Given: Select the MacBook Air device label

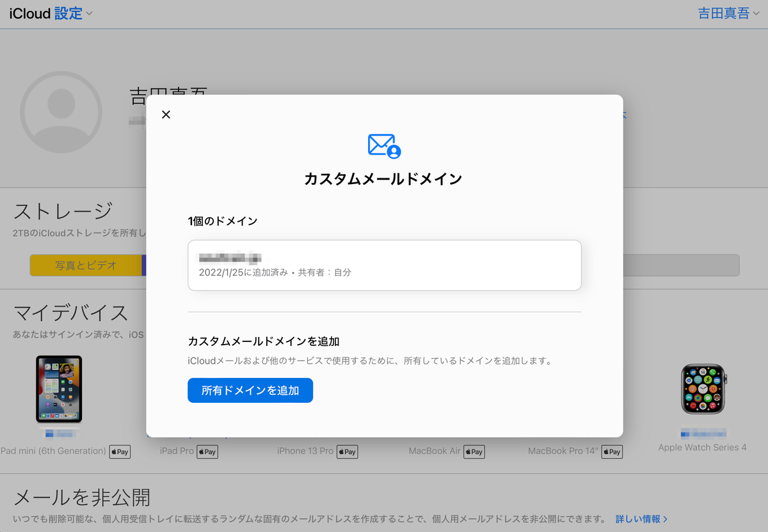Looking at the screenshot, I should [x=435, y=451].
